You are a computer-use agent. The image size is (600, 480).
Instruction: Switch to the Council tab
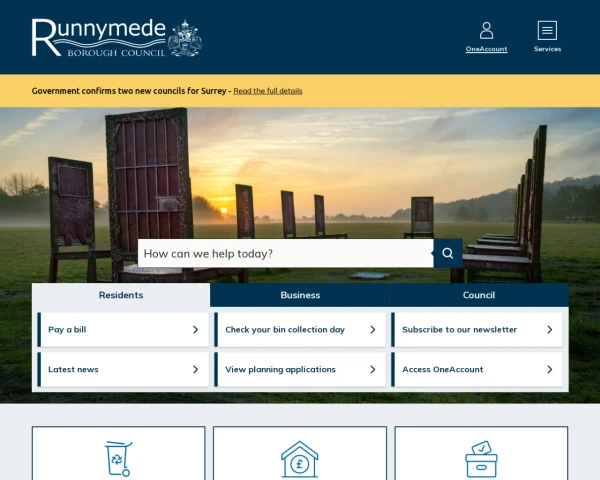(x=479, y=295)
